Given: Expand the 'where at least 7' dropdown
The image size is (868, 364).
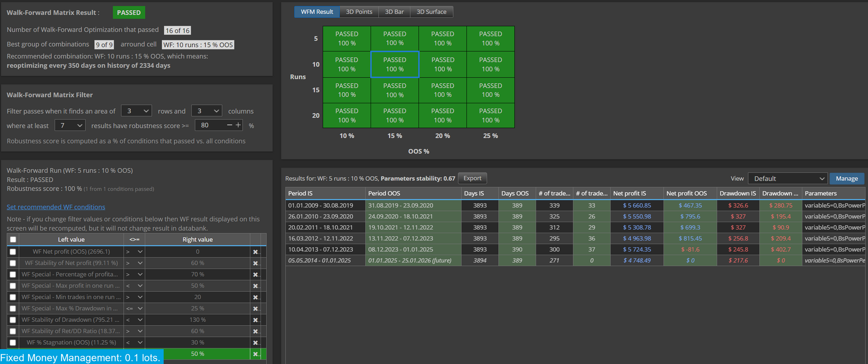Looking at the screenshot, I should click(x=70, y=126).
